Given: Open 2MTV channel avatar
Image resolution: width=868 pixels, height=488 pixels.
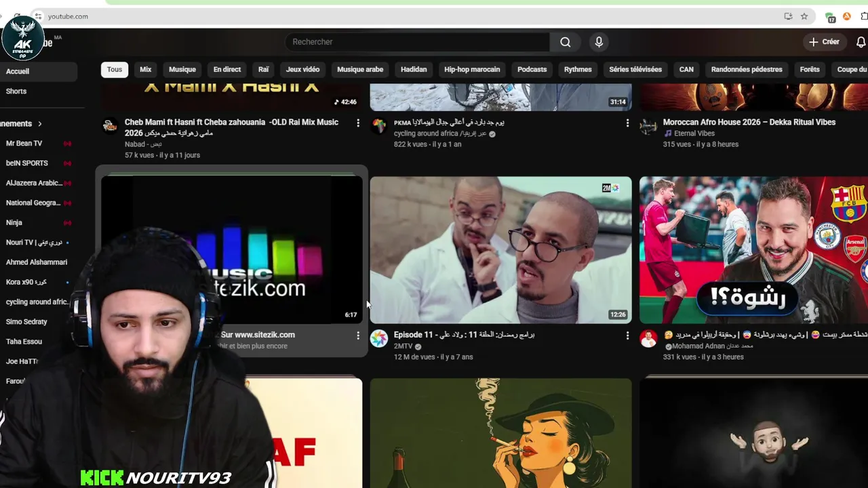Looking at the screenshot, I should click(x=379, y=338).
